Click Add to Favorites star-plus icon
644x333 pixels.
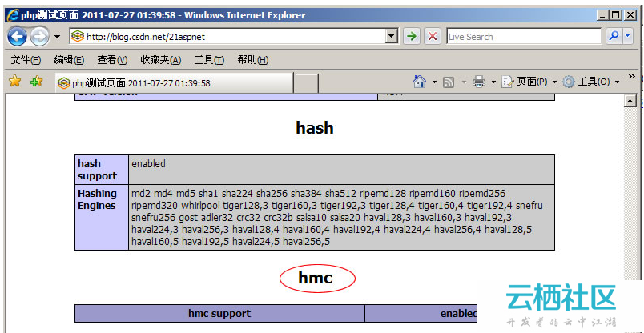click(x=36, y=81)
